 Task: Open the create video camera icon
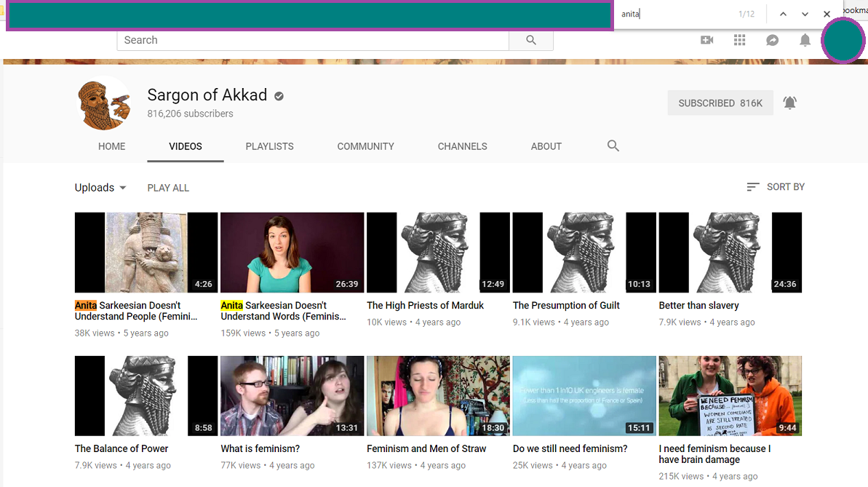(707, 40)
